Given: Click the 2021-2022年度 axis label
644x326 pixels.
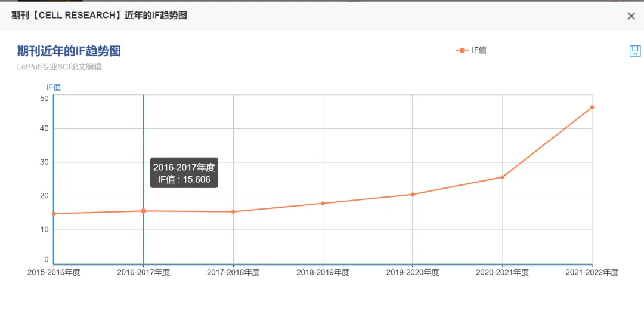Looking at the screenshot, I should [592, 273].
